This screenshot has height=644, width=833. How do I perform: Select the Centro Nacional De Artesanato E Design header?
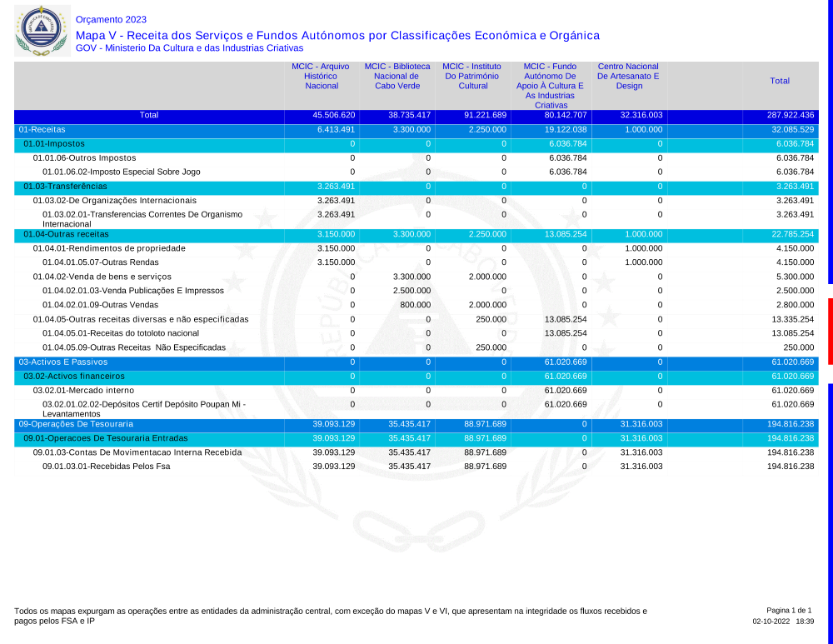pos(629,76)
